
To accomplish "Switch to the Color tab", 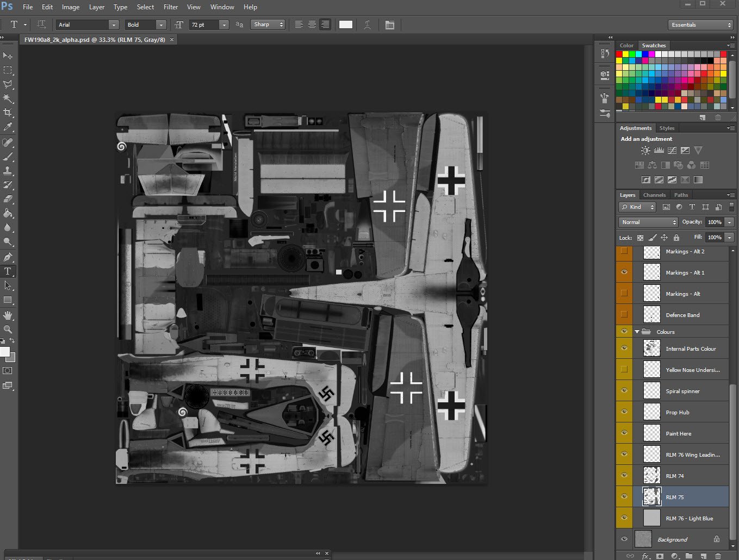I will coord(626,45).
